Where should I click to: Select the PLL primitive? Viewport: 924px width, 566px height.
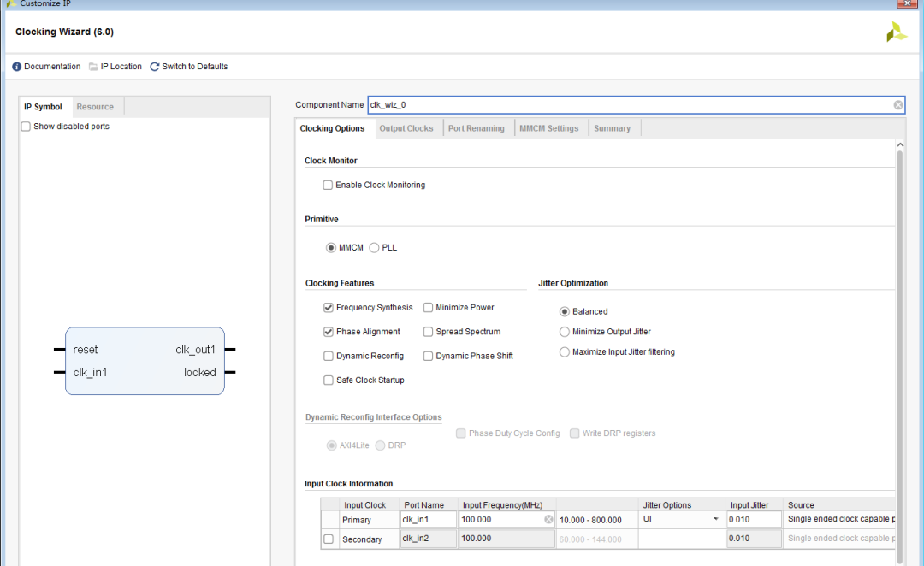(374, 248)
